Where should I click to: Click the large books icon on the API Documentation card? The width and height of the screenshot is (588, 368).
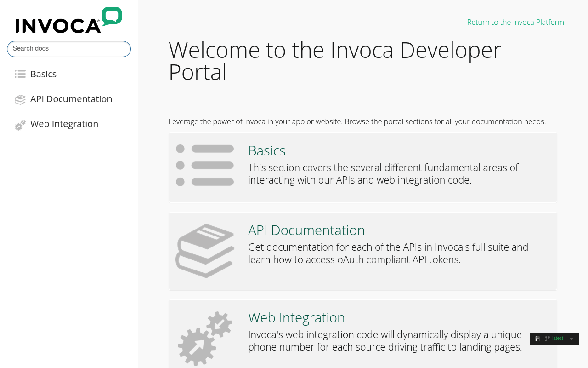pyautogui.click(x=205, y=251)
